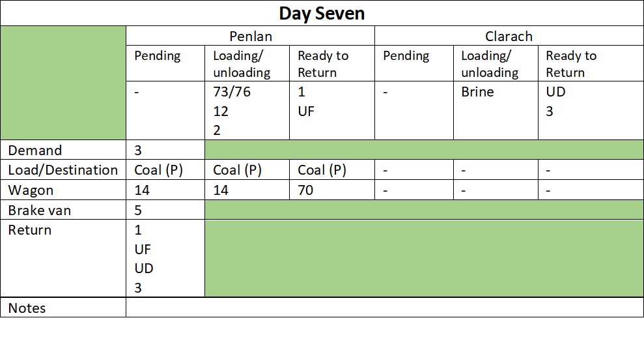Click the green top-left corner cell

coord(63,83)
